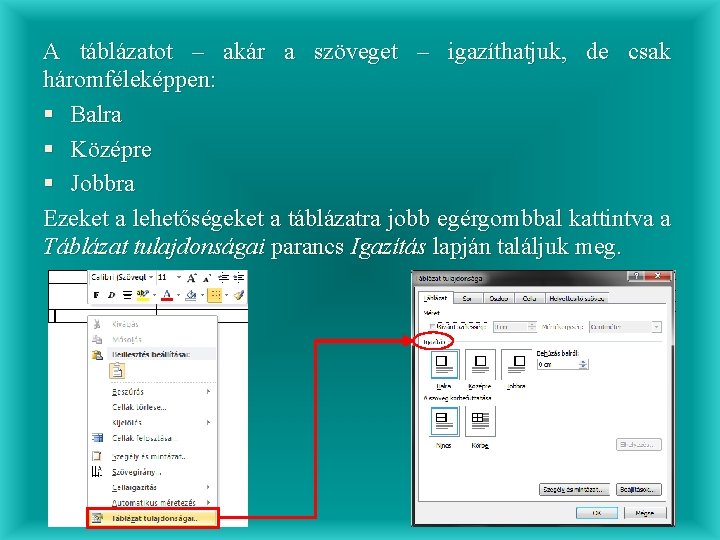Click Szegély és mintázat... button in dialog
720x540 pixels.
point(574,489)
